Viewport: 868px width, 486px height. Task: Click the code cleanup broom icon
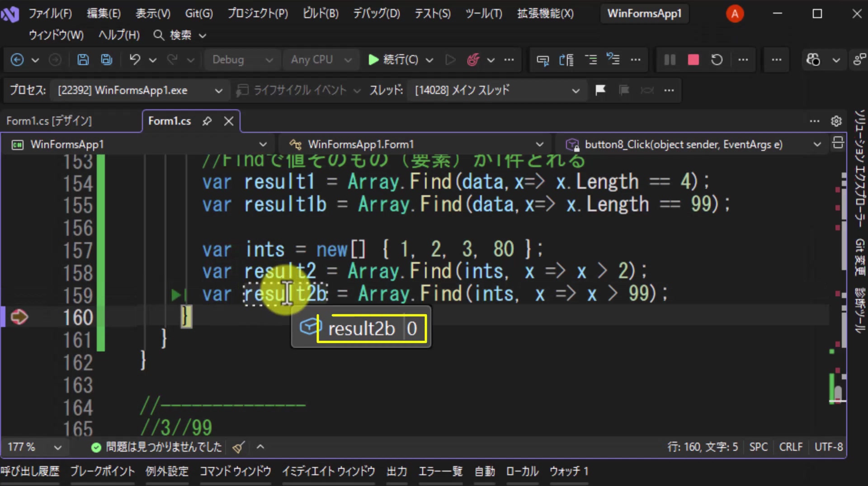(238, 447)
